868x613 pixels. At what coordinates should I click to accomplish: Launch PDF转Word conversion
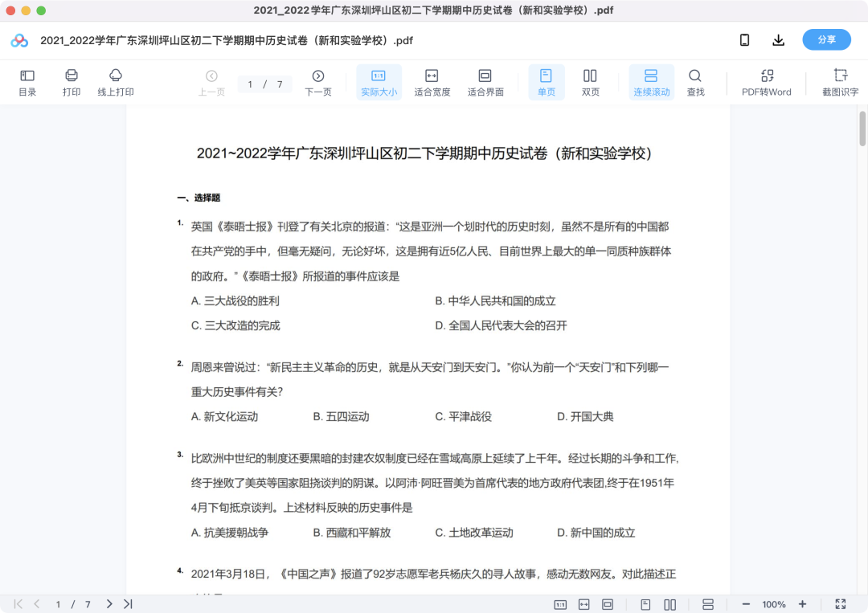tap(767, 83)
